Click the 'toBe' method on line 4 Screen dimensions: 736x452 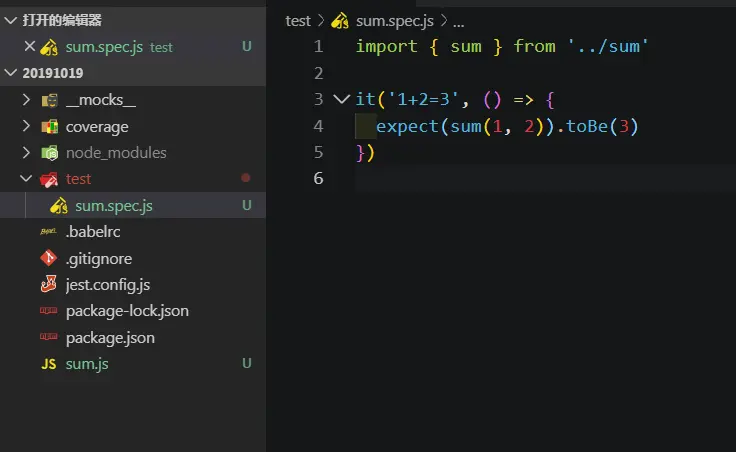[x=587, y=126]
